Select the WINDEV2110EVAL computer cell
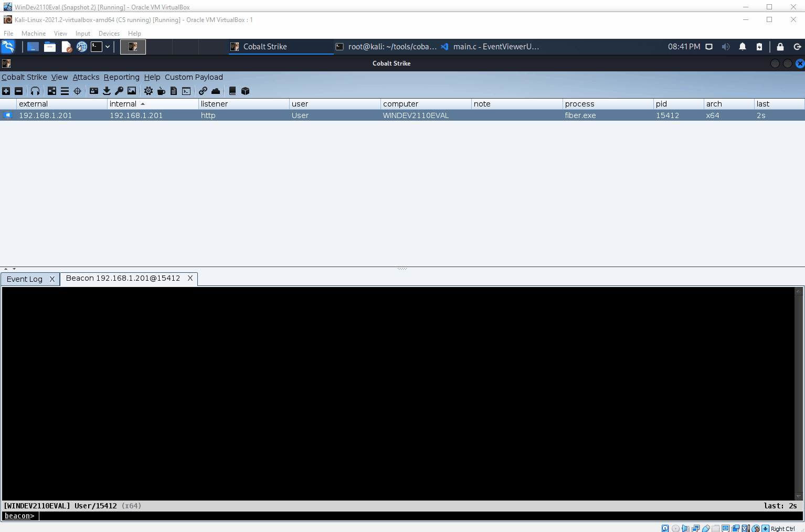The width and height of the screenshot is (805, 532). click(426, 115)
